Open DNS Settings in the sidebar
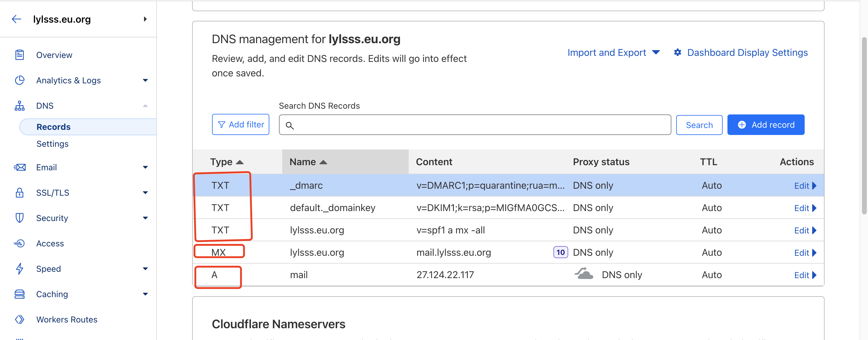The height and width of the screenshot is (340, 868). click(52, 144)
